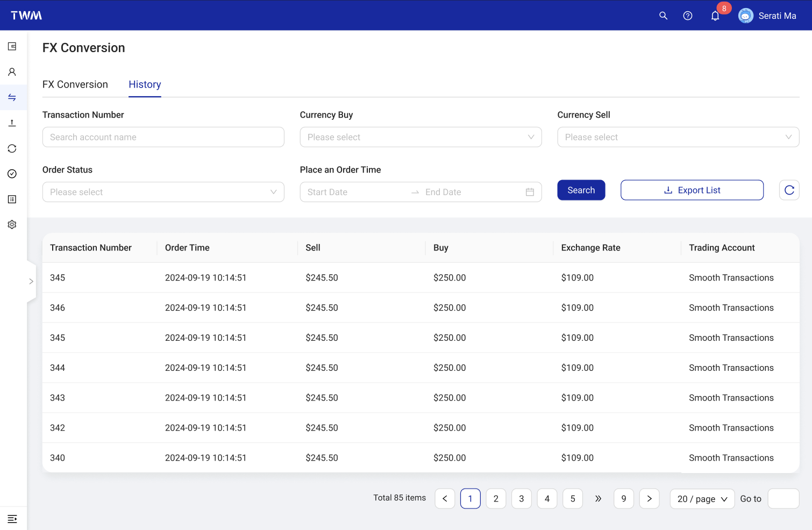
Task: Click $250.00 buy value in row 342
Action: [x=450, y=428]
